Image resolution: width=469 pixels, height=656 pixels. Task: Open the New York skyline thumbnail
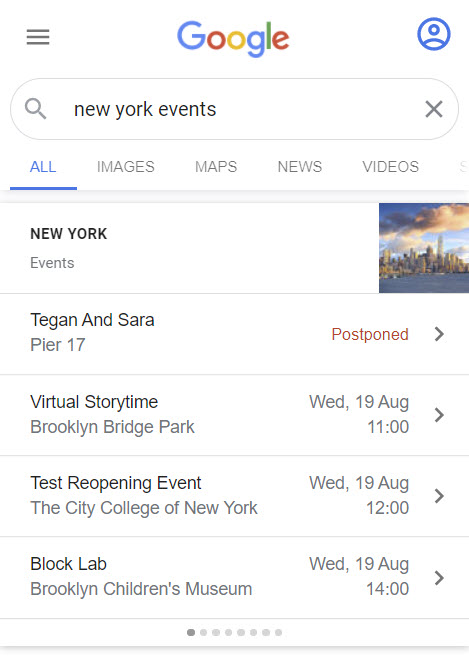click(424, 248)
